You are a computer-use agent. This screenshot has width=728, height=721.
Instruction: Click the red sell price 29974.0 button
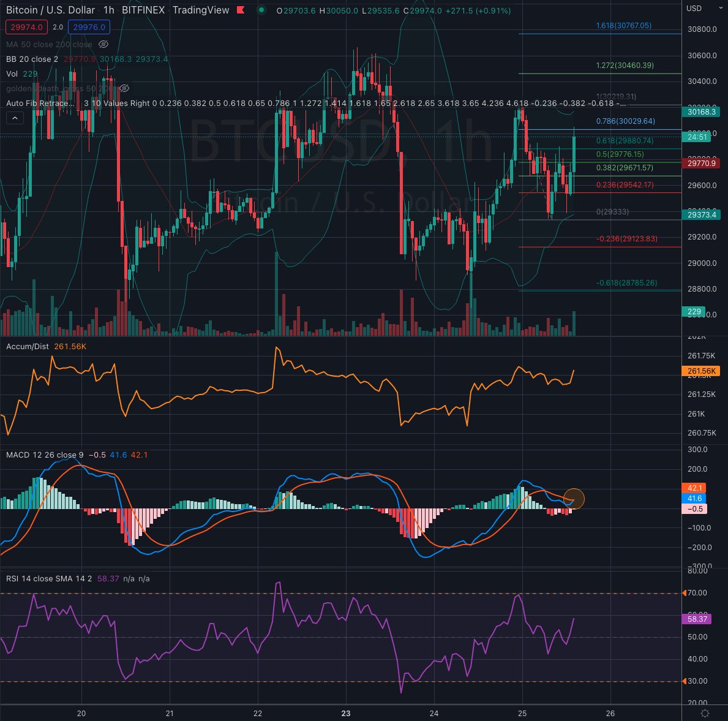(26, 27)
